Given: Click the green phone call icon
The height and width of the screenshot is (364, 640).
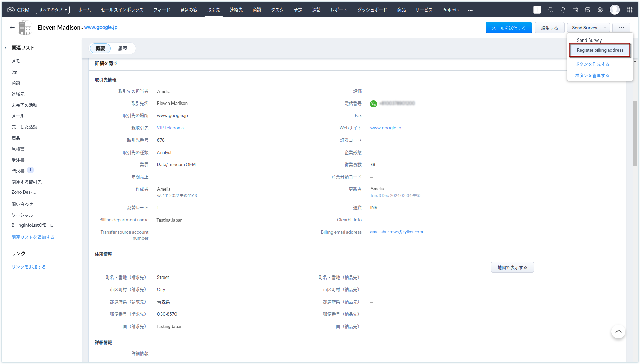Looking at the screenshot, I should [x=374, y=104].
